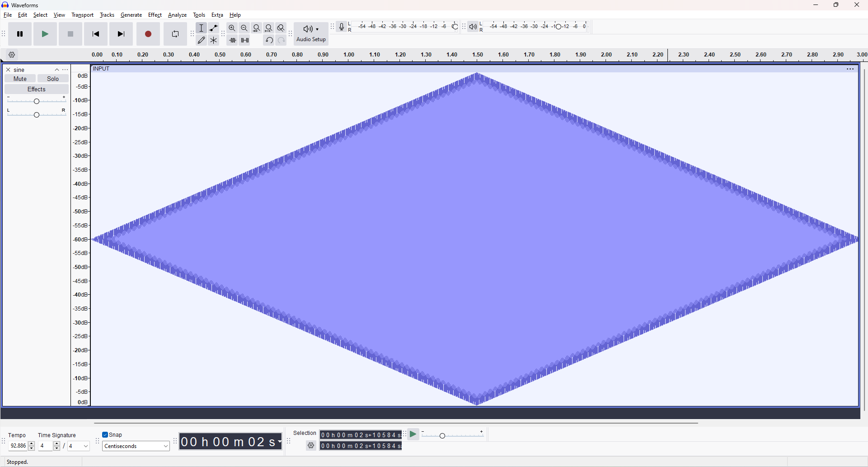Mute the sine track

[x=20, y=79]
